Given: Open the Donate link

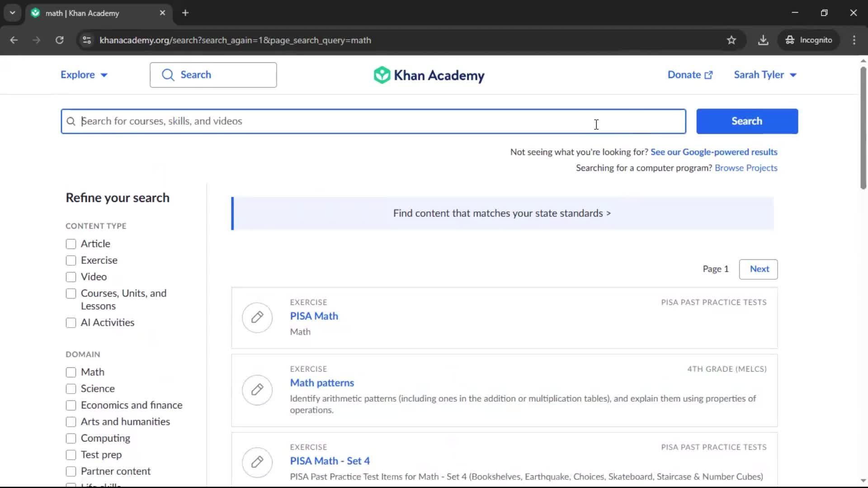Looking at the screenshot, I should click(x=690, y=75).
